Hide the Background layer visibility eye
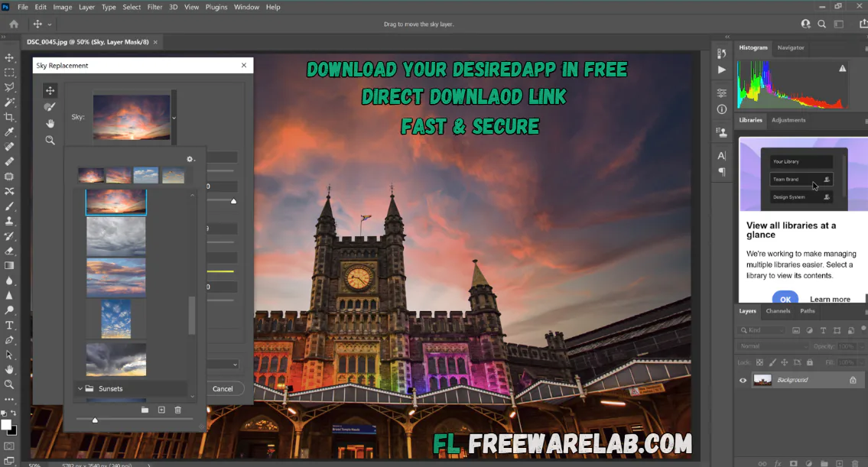This screenshot has height=467, width=868. coord(743,381)
